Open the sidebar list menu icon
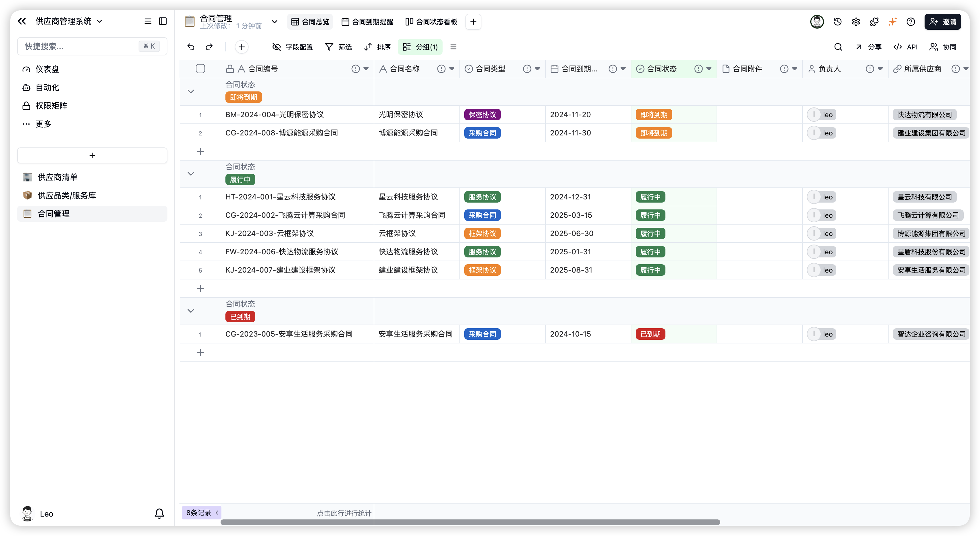 (x=148, y=21)
